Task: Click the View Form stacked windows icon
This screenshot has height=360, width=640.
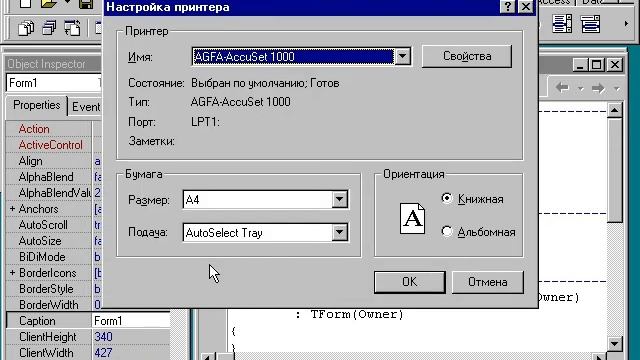Action: pos(49,28)
